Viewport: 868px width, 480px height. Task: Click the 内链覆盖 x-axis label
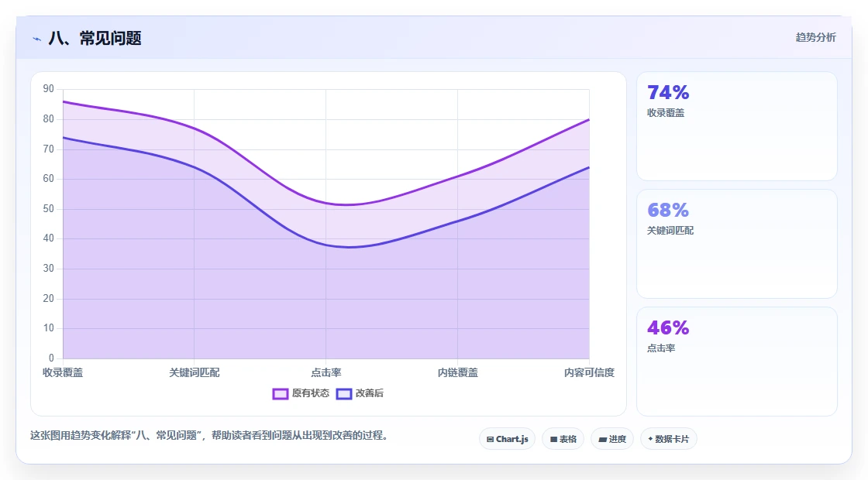tap(458, 372)
